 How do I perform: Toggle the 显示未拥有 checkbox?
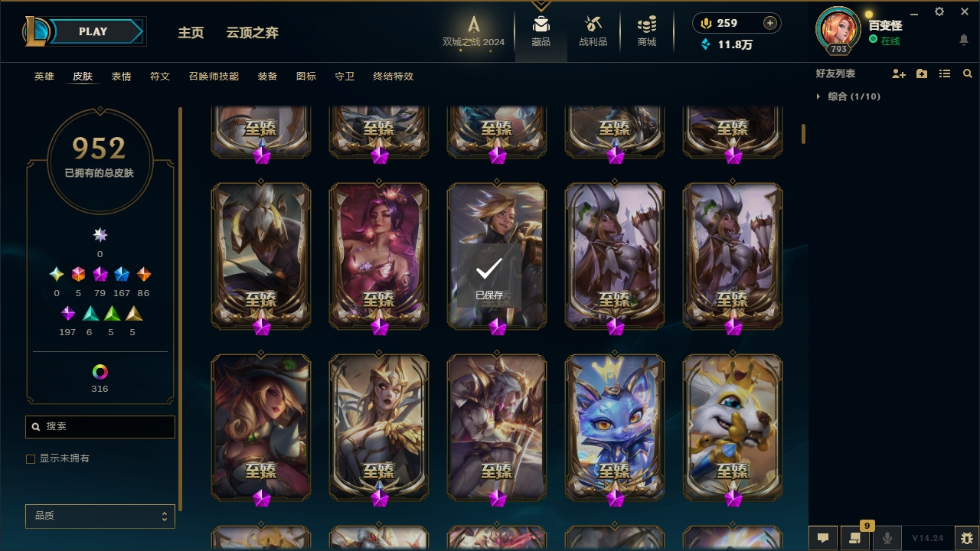pos(31,458)
